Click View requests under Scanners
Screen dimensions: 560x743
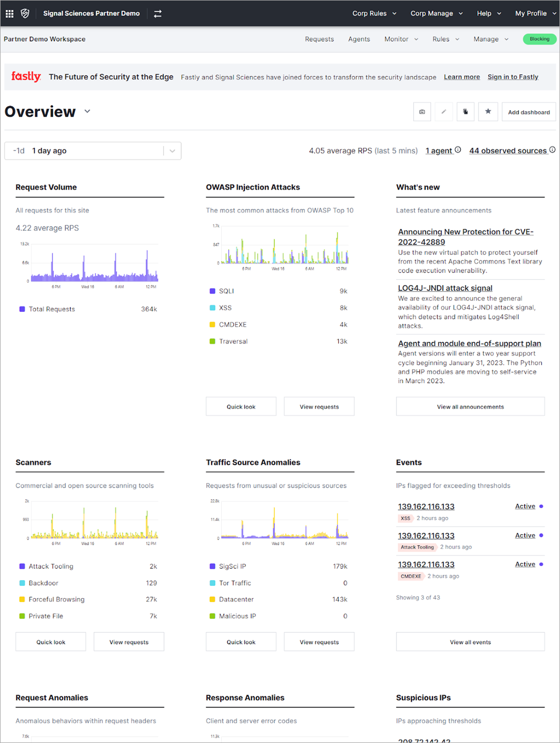tap(129, 642)
